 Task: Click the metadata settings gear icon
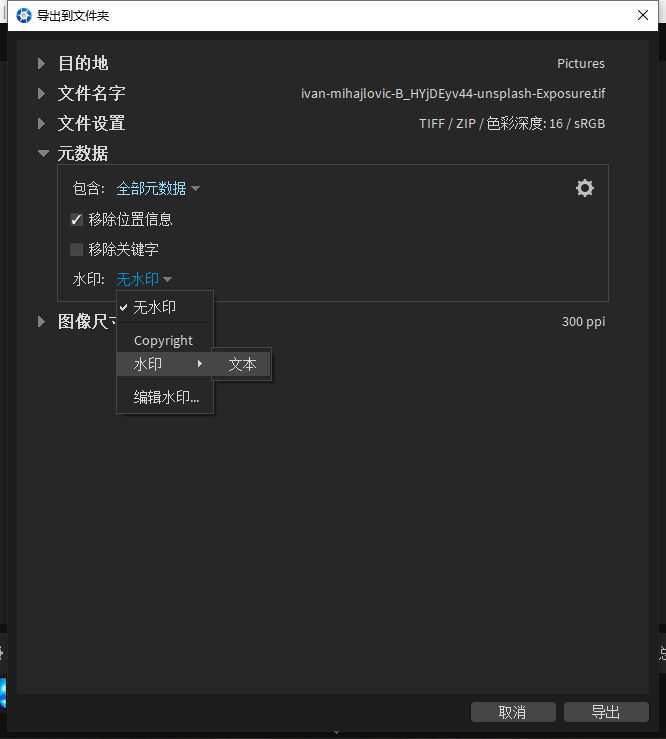pos(585,188)
